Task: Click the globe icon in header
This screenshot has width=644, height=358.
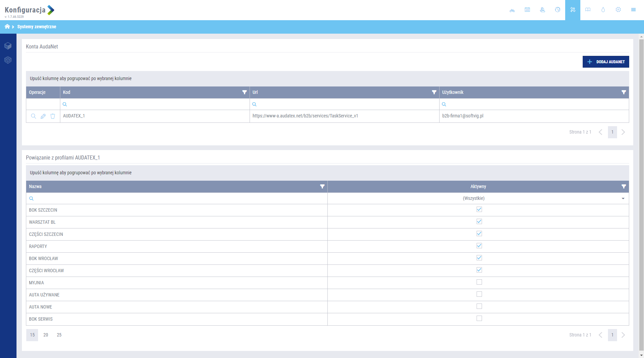Action: pyautogui.click(x=557, y=10)
